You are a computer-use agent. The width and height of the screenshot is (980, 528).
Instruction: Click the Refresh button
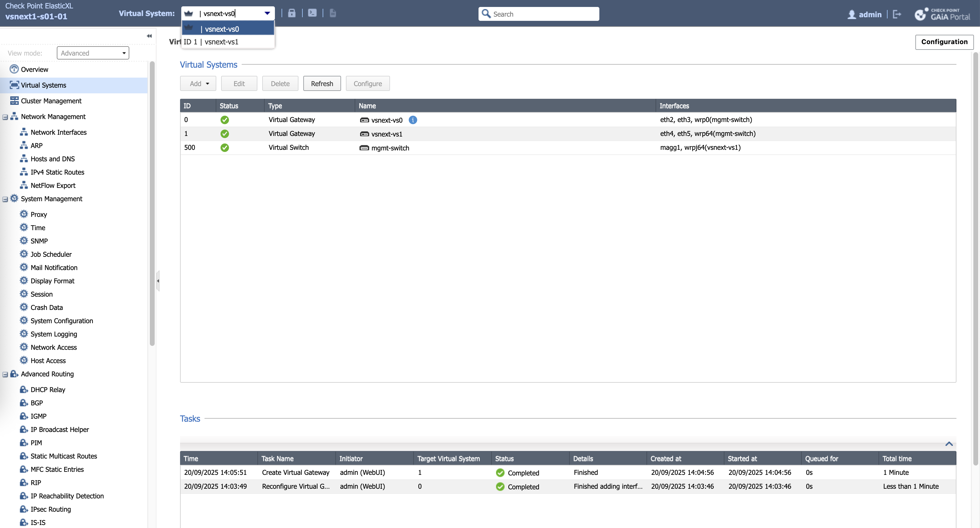(x=322, y=84)
